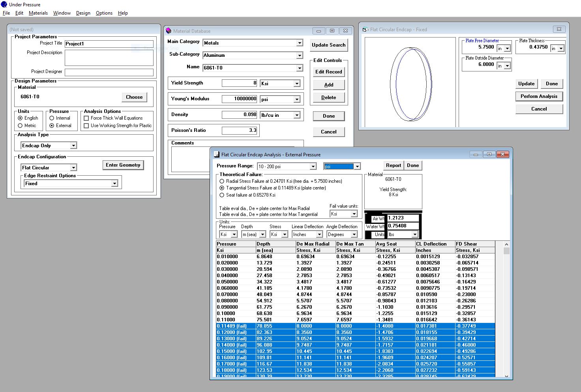
Task: Open the Density unit dropdown
Action: [297, 115]
